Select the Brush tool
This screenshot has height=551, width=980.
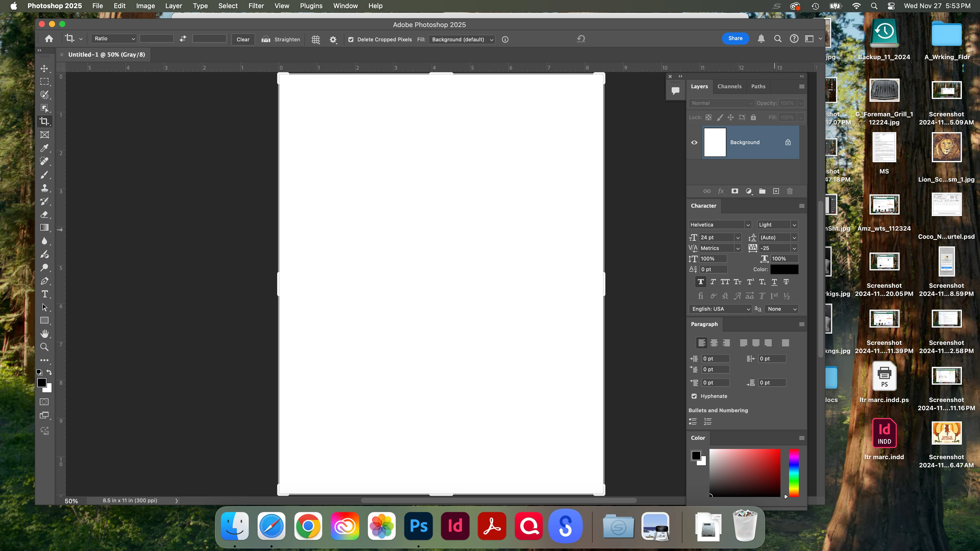[x=44, y=174]
